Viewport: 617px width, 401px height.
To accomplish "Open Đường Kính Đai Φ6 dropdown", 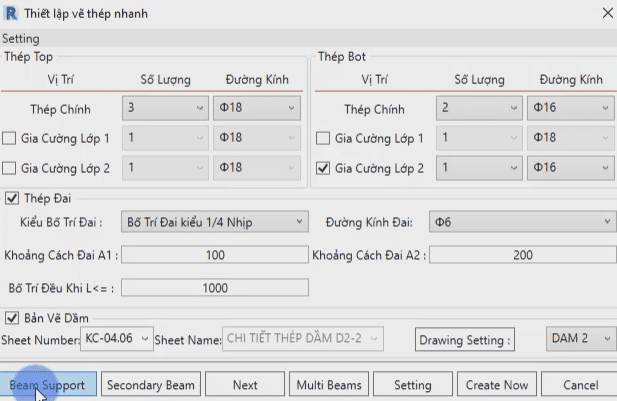I will coord(523,222).
